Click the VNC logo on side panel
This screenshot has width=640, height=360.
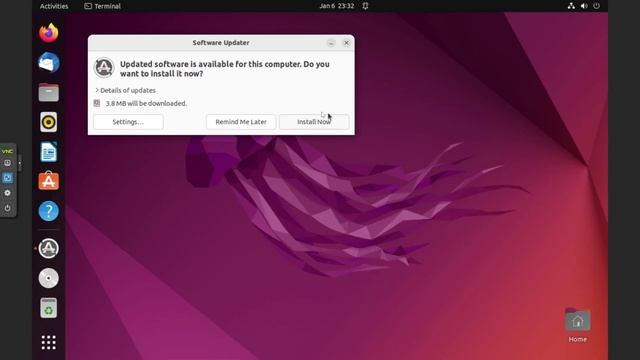7,151
